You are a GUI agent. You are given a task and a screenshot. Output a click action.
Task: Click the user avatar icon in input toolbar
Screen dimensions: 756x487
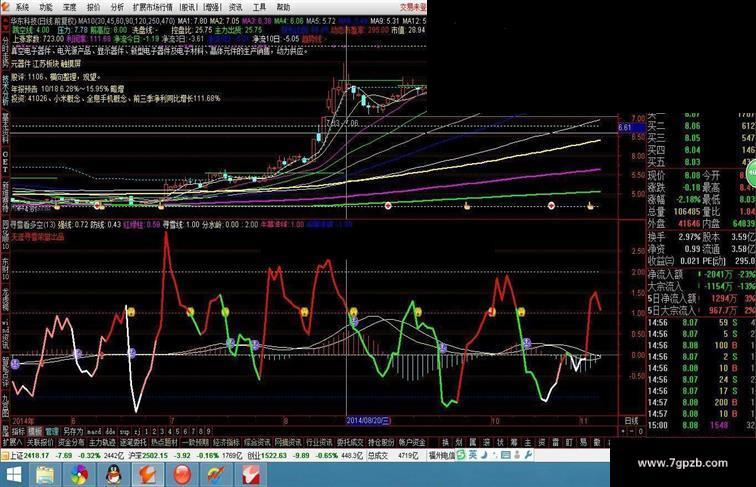(517, 455)
